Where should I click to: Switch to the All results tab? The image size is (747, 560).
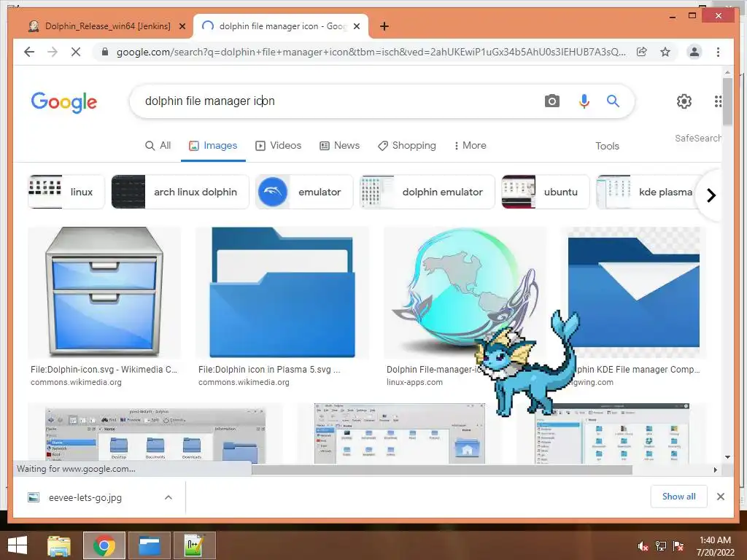point(158,146)
